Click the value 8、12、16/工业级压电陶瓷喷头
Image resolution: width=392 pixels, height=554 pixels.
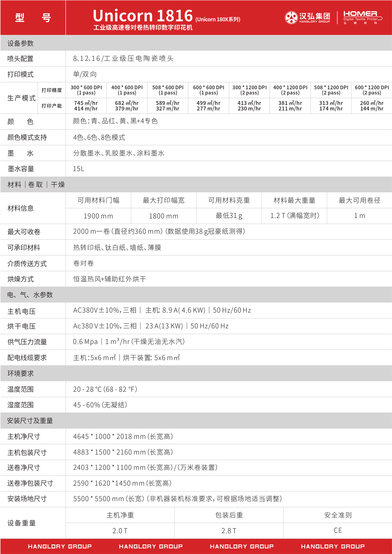pos(123,59)
